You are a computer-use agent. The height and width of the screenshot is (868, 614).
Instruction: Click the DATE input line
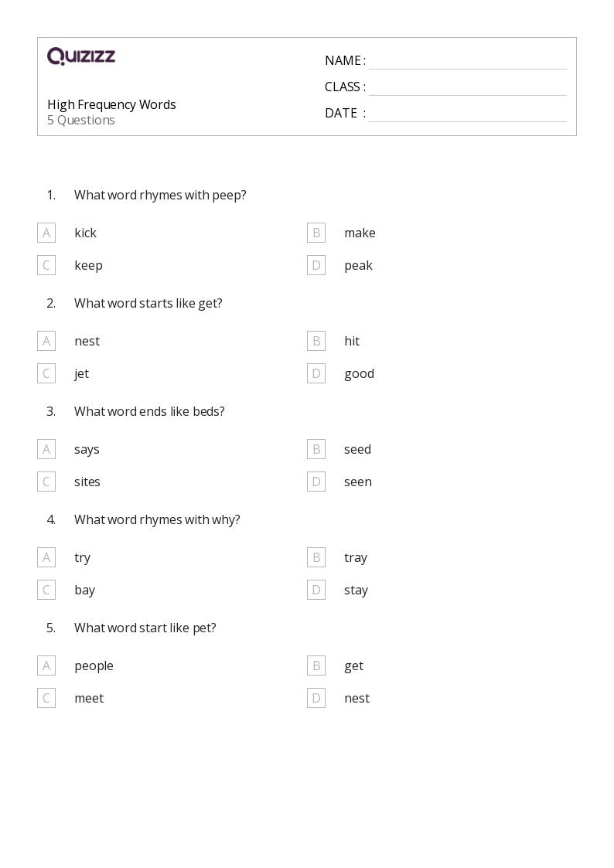467,114
